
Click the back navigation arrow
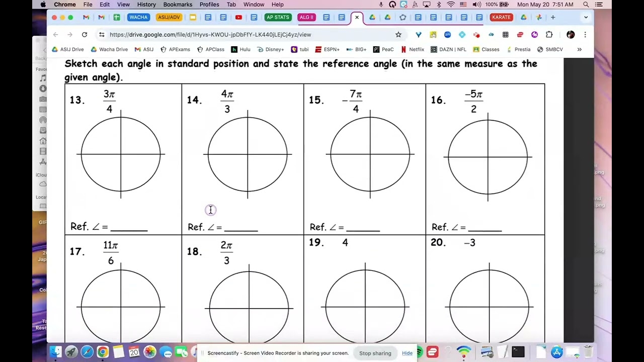click(55, 35)
